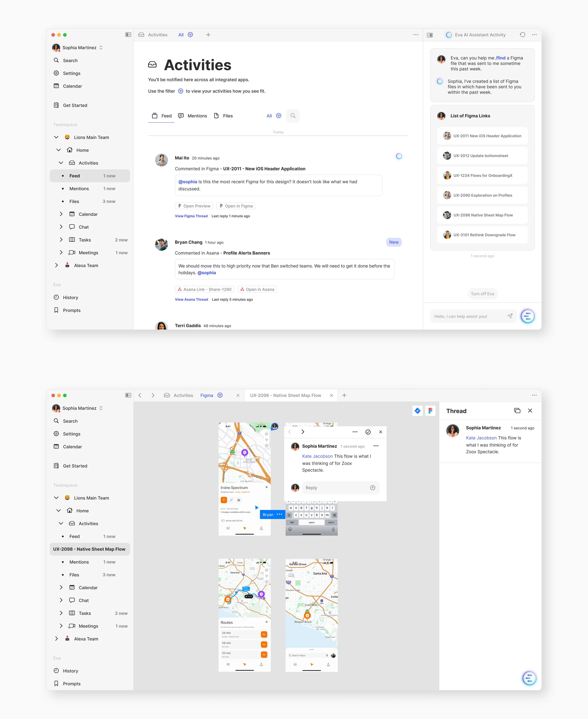Open View Figma Thread link

pyautogui.click(x=191, y=216)
